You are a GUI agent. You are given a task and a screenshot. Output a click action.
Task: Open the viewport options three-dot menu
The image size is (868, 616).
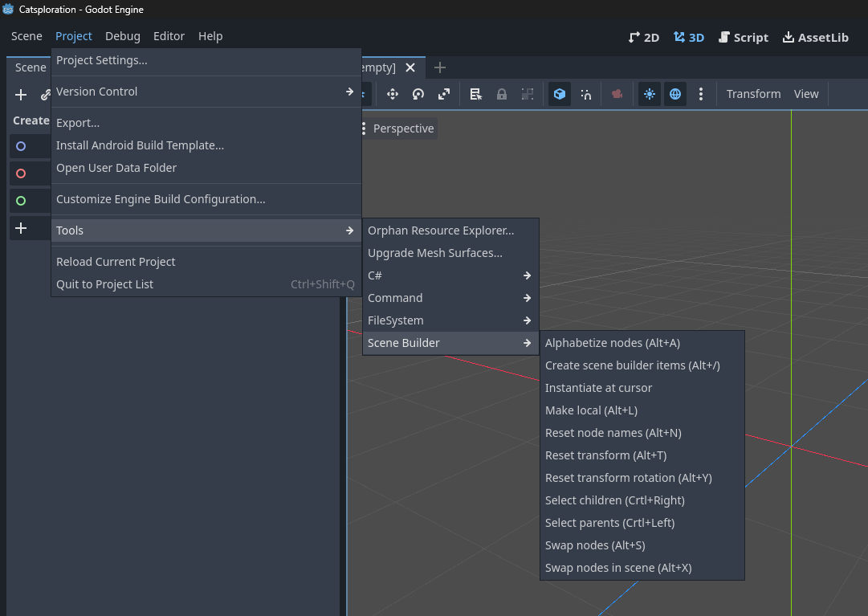(364, 129)
